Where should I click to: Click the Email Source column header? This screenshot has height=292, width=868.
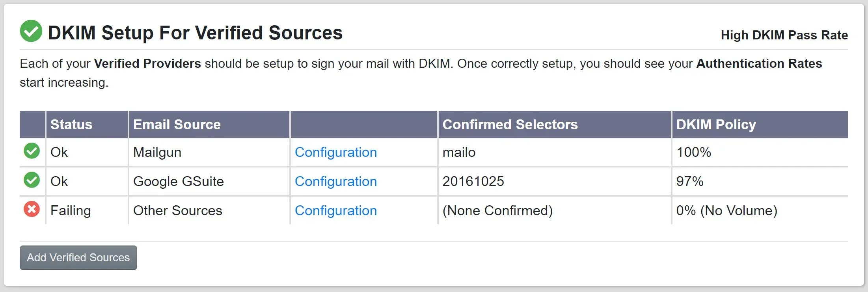tap(177, 125)
